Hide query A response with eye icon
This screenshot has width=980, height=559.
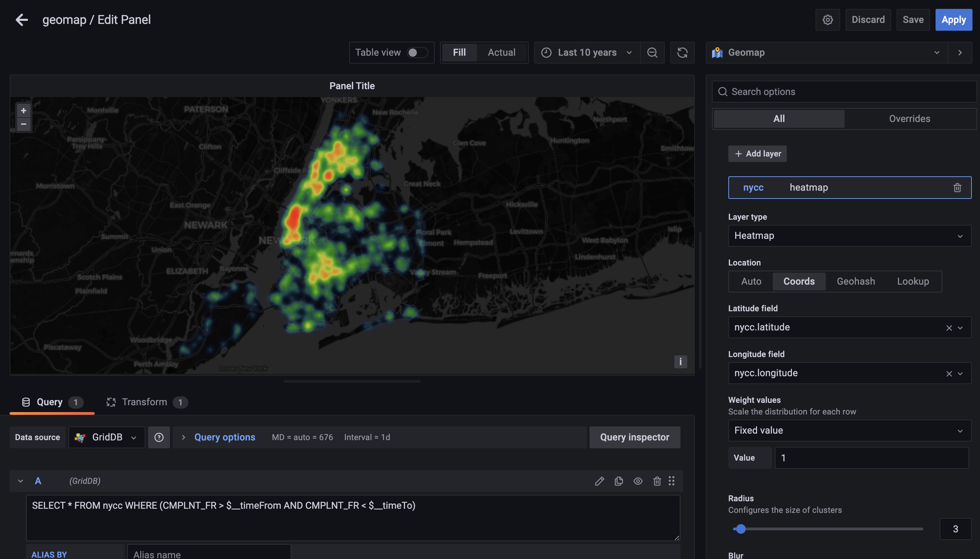pos(638,481)
